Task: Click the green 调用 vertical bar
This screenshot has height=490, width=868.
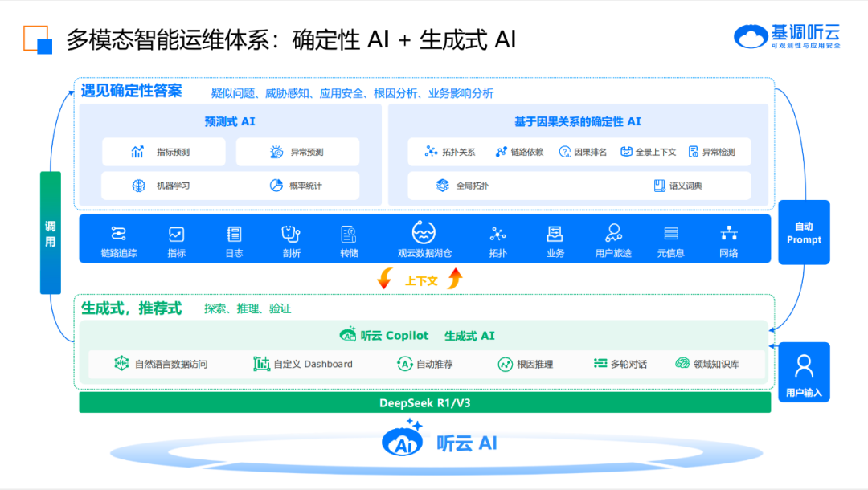Action: [x=51, y=232]
